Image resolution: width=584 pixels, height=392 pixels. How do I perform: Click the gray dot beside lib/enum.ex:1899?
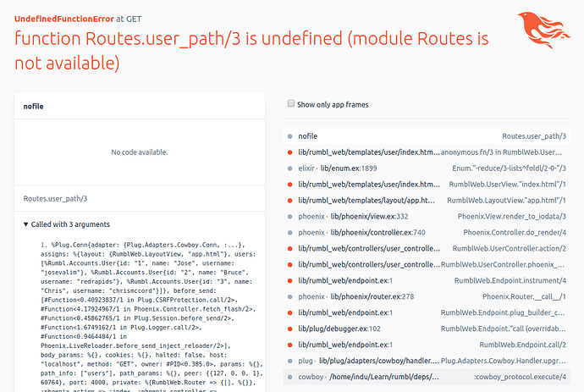[x=289, y=168]
